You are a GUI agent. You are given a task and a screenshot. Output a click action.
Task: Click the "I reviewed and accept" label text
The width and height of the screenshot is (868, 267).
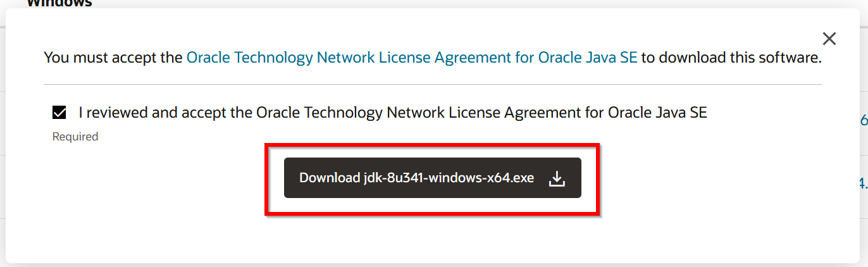(x=392, y=113)
